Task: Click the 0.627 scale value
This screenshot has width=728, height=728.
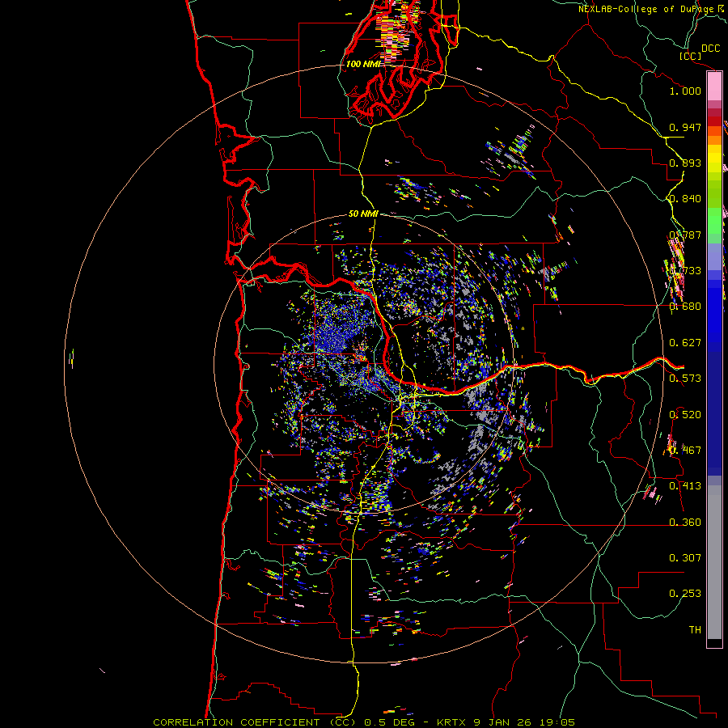Action: point(685,343)
